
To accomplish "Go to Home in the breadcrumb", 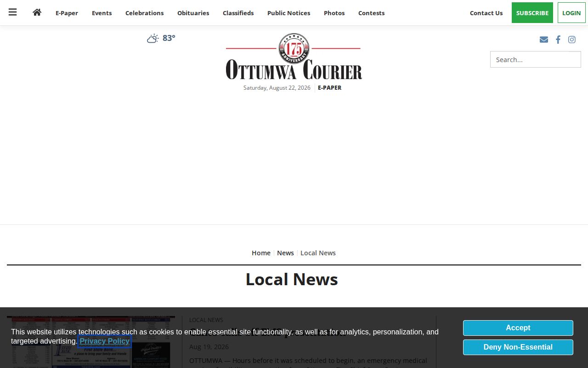I will click(261, 253).
